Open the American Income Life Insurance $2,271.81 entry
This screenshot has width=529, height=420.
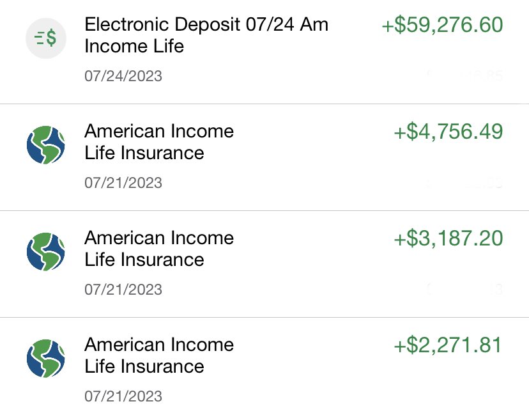click(x=264, y=369)
